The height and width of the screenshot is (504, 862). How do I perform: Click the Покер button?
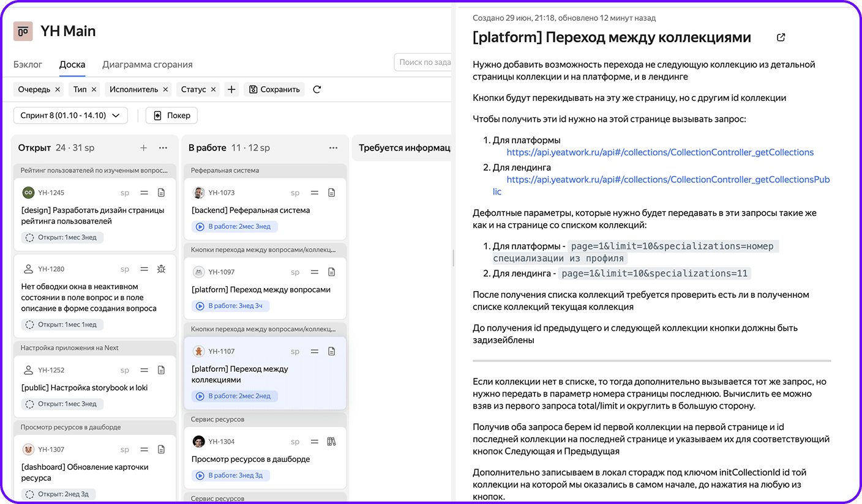pos(171,115)
